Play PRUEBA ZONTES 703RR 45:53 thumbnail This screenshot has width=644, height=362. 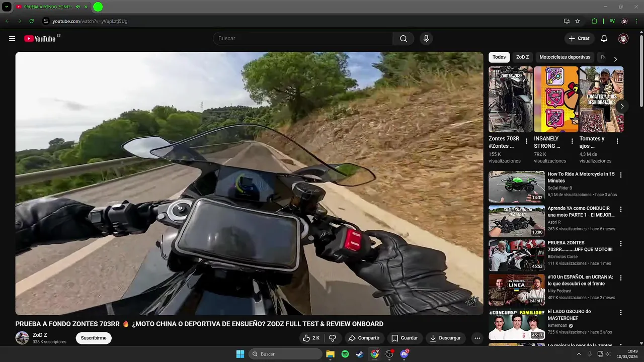point(517,255)
